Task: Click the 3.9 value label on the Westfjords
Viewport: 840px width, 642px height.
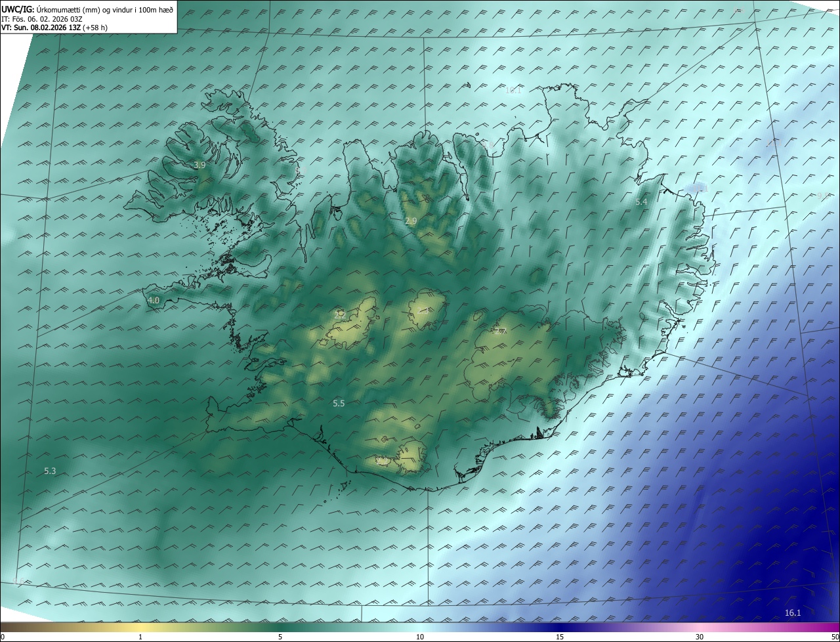Action: click(x=199, y=165)
